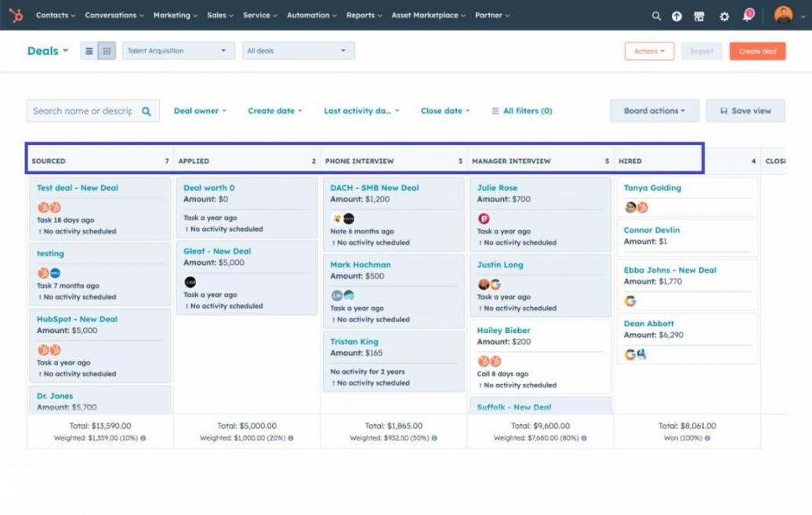Click the avatars on Justin Long card
Screen dimensions: 812x515
tap(489, 284)
